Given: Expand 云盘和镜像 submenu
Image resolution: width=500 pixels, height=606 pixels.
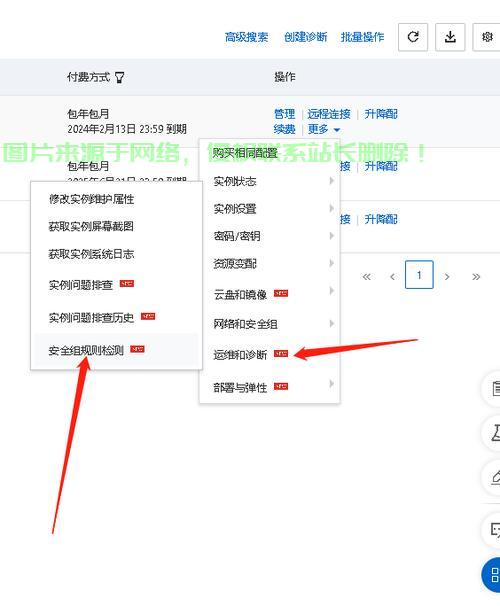Looking at the screenshot, I should [x=269, y=294].
